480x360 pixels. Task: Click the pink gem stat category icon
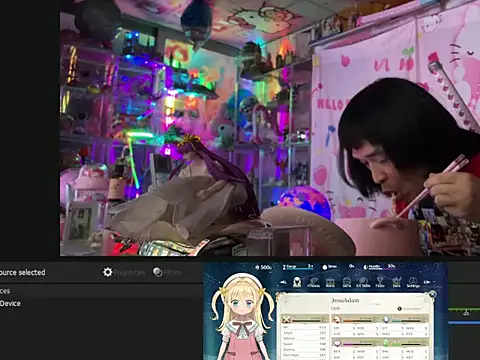(337, 343)
